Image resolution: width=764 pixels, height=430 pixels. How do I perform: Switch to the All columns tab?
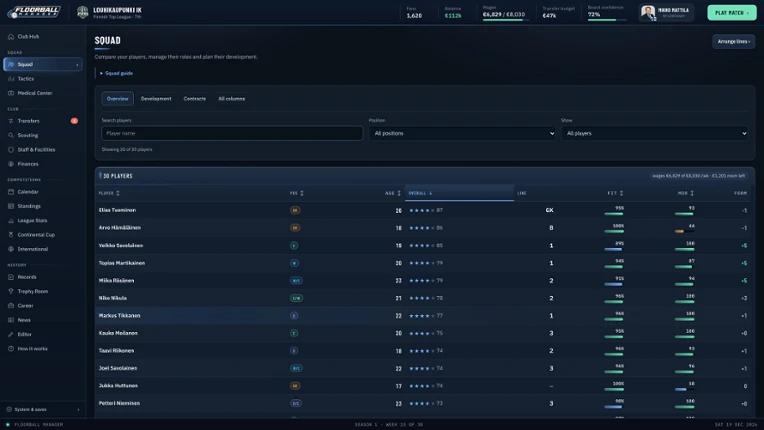(x=231, y=98)
